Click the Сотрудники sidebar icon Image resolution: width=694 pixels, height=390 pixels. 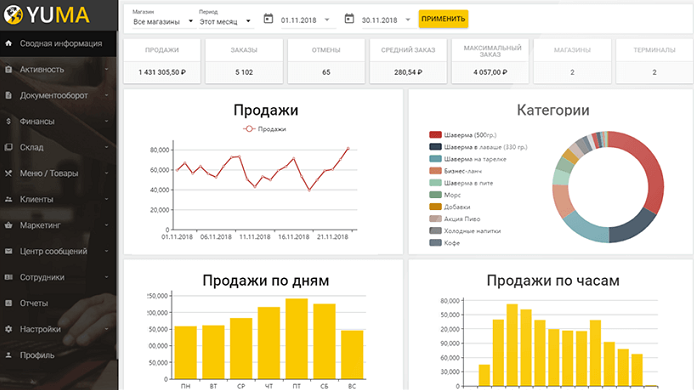pyautogui.click(x=8, y=277)
